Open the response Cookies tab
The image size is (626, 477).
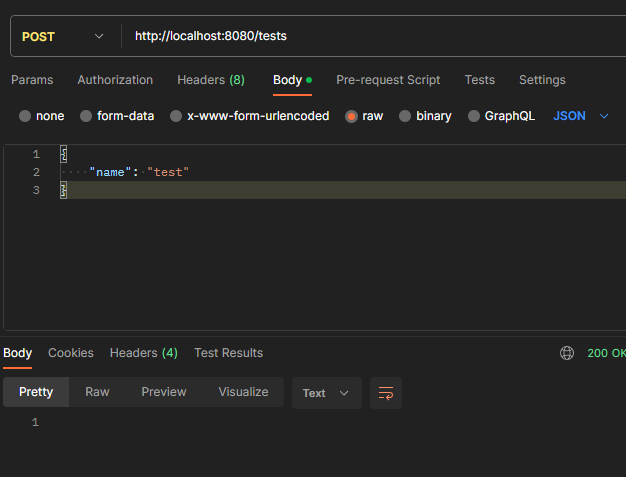[71, 353]
